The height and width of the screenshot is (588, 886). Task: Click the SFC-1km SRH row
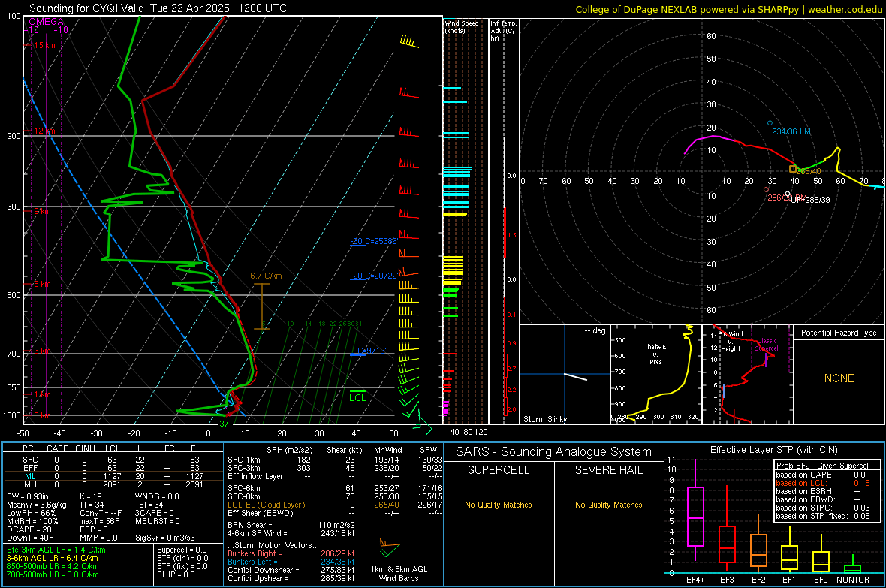coord(335,460)
